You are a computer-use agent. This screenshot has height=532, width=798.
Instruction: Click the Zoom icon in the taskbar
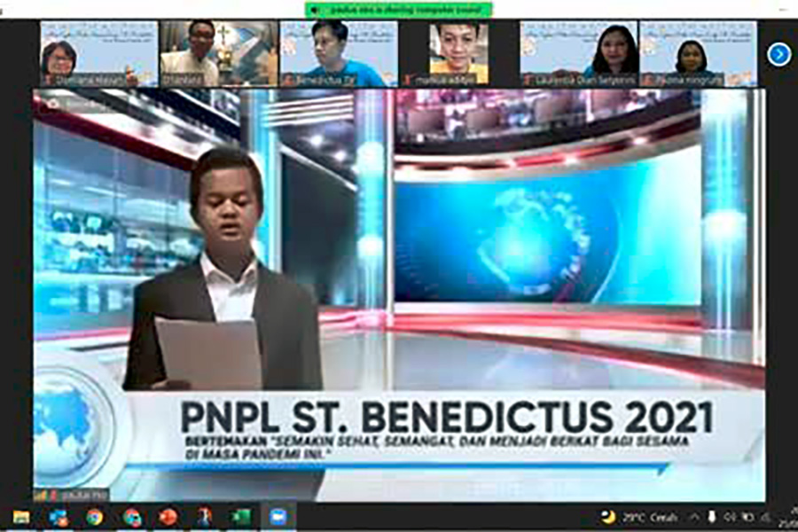[x=278, y=517]
